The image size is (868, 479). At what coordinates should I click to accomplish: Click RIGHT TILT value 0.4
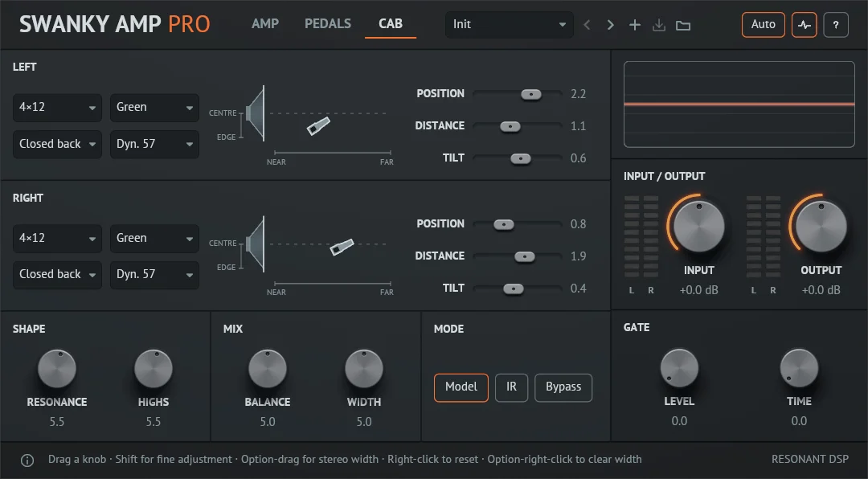point(578,289)
